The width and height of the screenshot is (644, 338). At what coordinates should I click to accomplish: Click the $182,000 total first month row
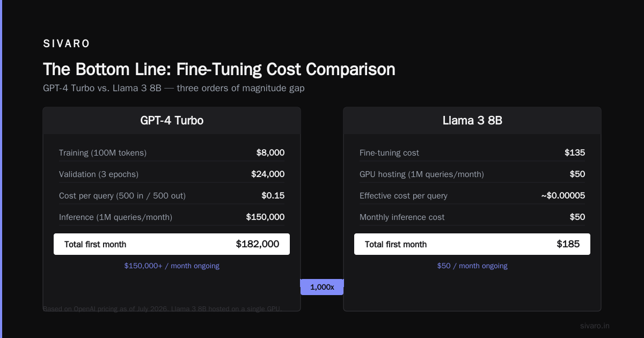click(x=172, y=244)
